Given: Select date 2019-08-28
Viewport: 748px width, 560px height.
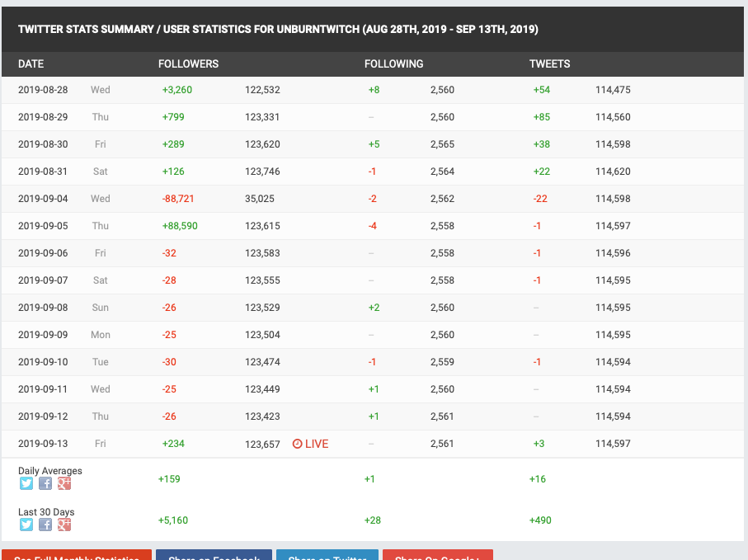Looking at the screenshot, I should [43, 90].
